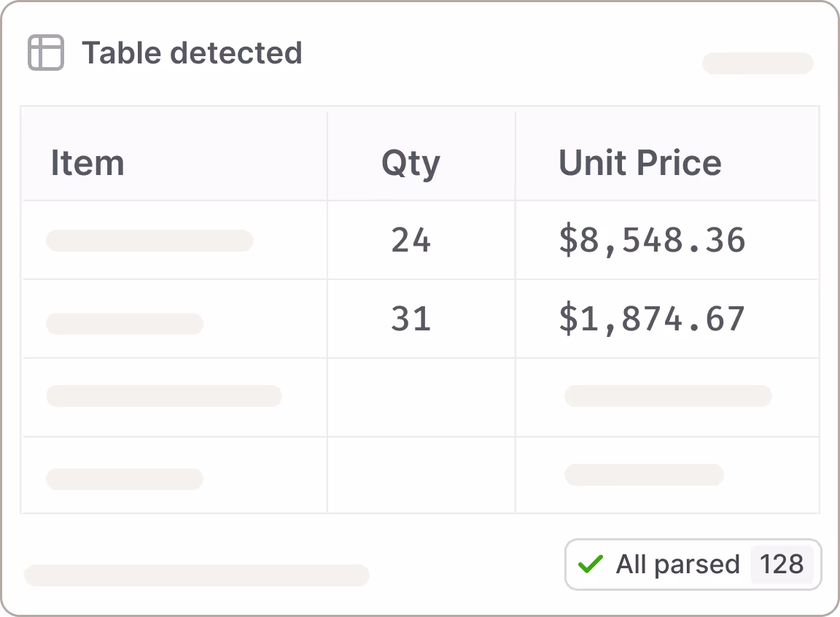Click the first row item placeholder
Viewport: 840px width, 617px height.
149,241
